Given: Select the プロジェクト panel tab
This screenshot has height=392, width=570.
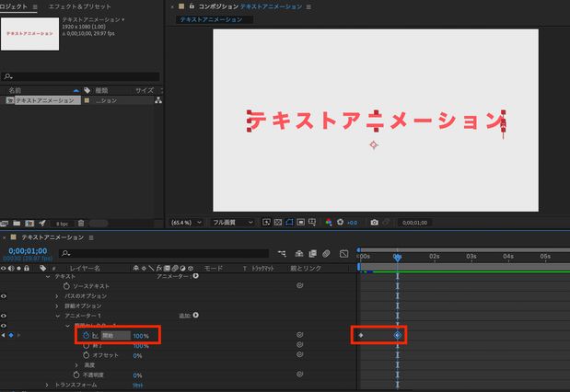Looking at the screenshot, I should pos(14,6).
